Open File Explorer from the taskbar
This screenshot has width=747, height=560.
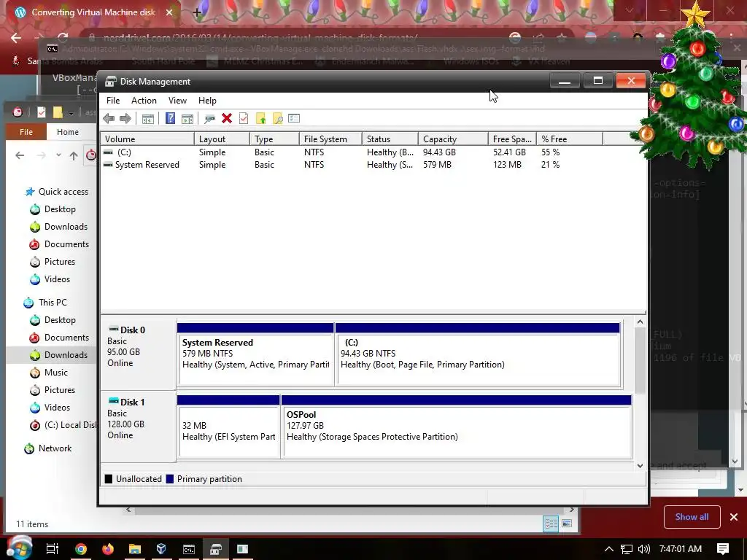(135, 549)
